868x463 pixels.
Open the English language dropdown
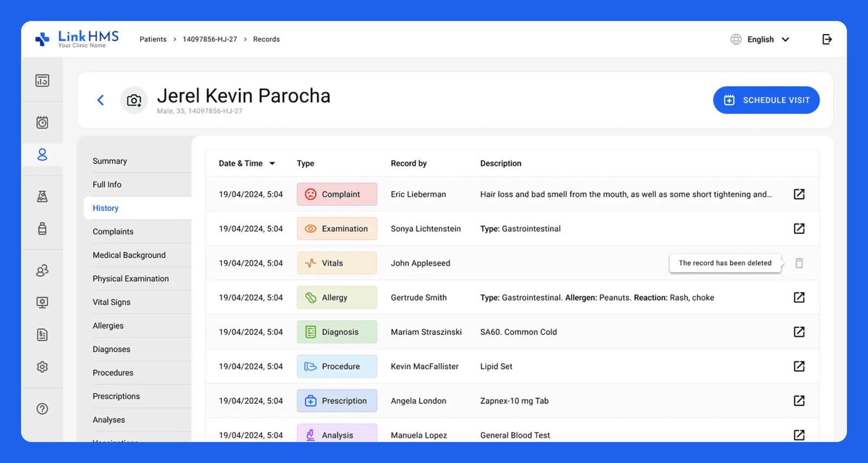(x=761, y=39)
